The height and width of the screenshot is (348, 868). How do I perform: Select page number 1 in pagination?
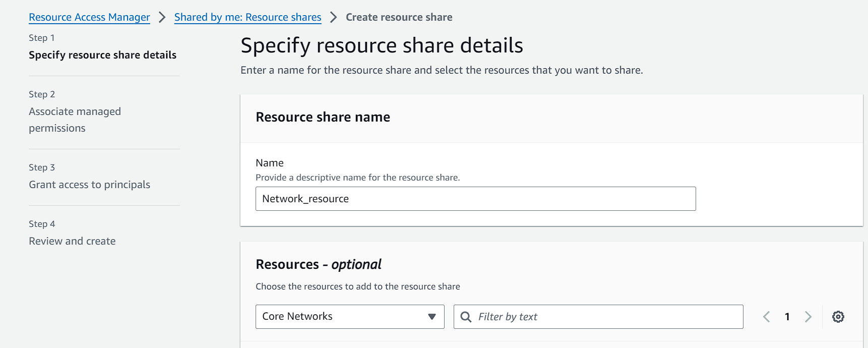click(787, 317)
